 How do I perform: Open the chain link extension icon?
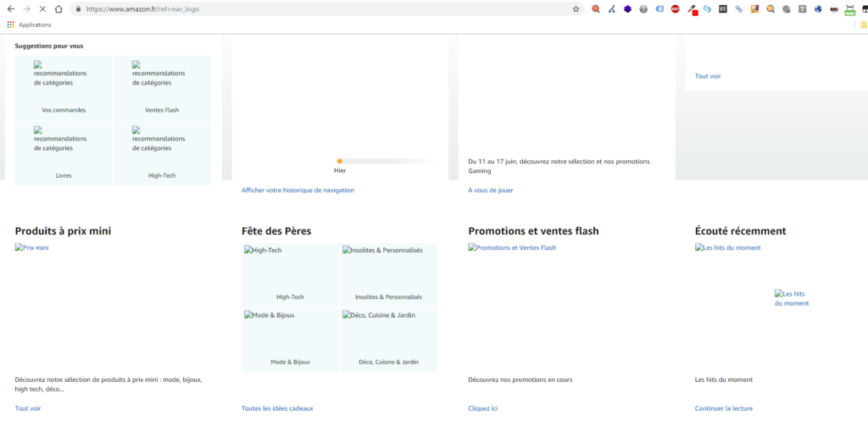pos(738,8)
